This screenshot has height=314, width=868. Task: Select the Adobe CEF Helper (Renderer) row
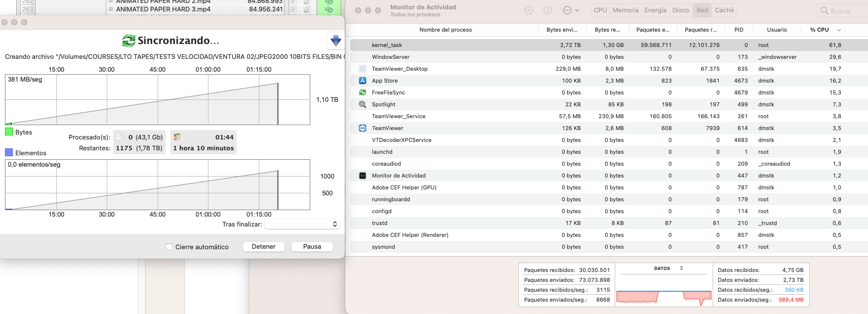(x=609, y=235)
